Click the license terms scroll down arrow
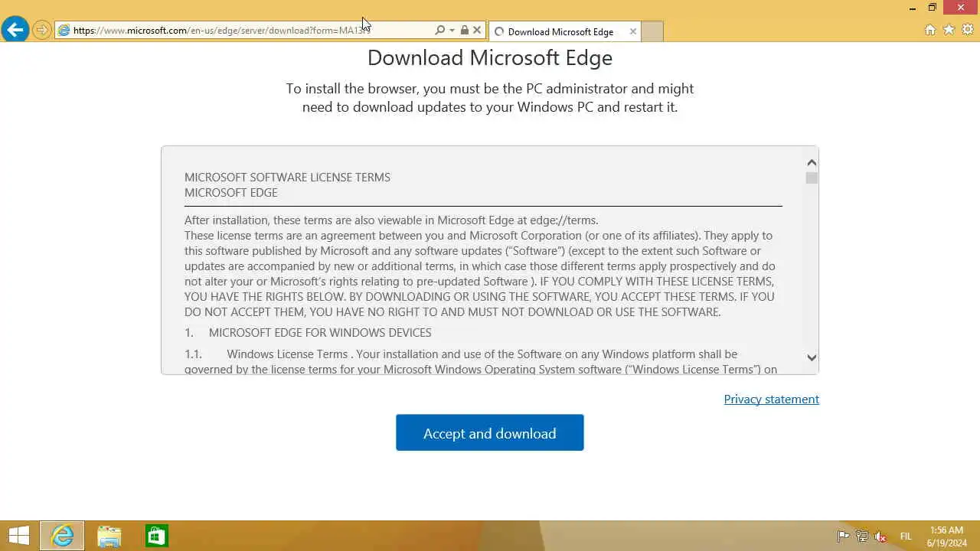 (812, 357)
